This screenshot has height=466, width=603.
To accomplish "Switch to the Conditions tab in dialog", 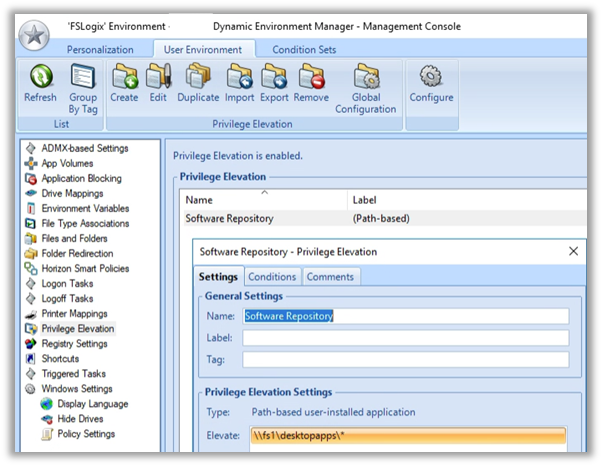I will coord(272,277).
